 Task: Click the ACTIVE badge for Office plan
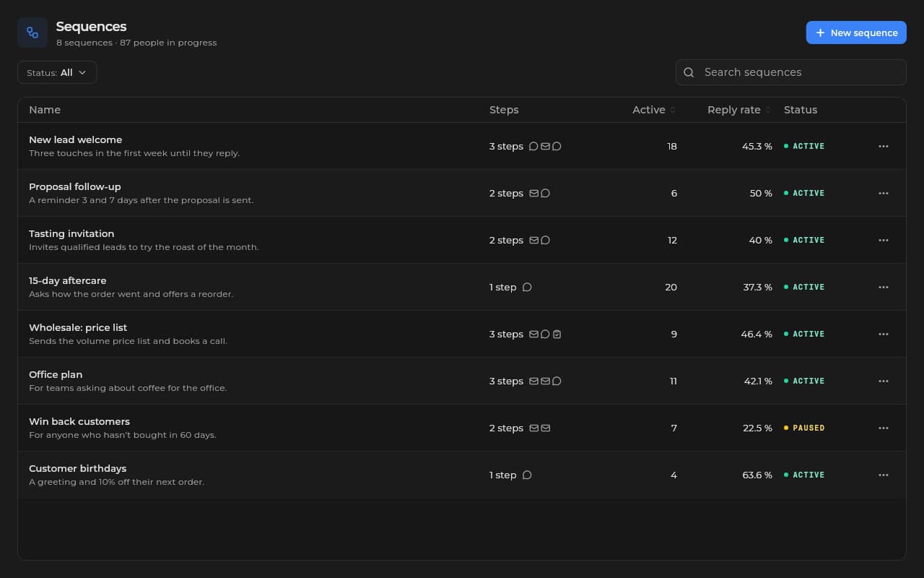pyautogui.click(x=804, y=381)
